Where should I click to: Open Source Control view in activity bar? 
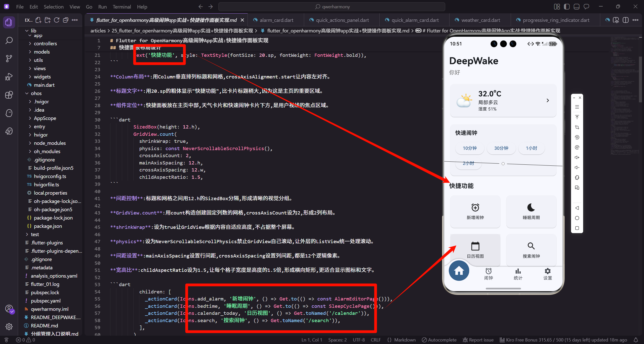point(9,59)
